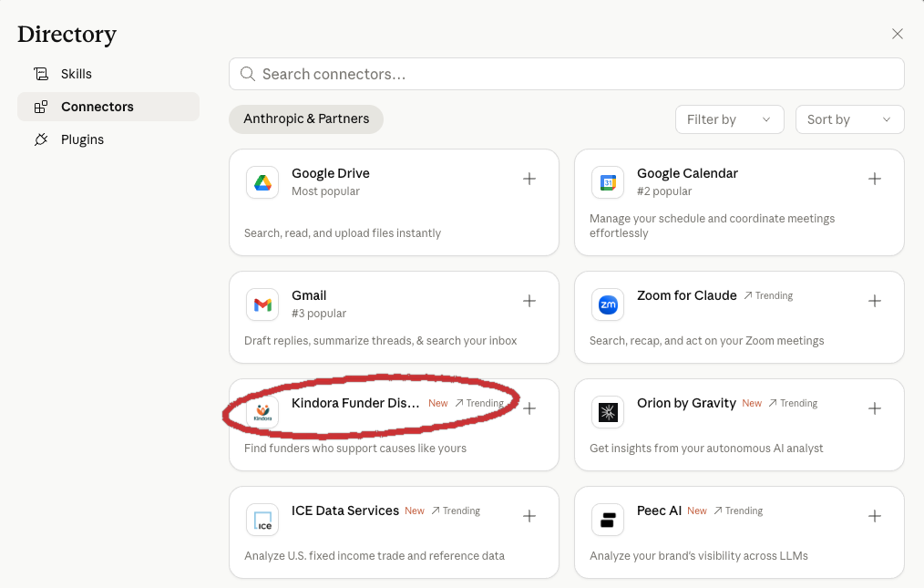Add Orion by Gravity via plus icon

875,408
